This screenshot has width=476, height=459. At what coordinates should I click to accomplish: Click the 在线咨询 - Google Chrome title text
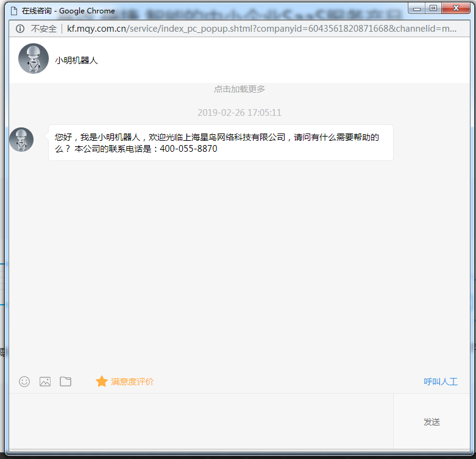[x=68, y=10]
